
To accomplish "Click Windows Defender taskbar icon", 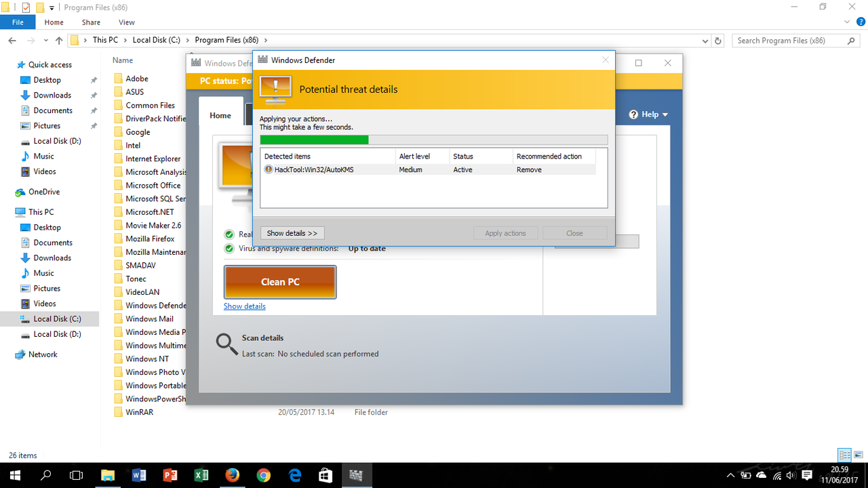I will tap(356, 475).
